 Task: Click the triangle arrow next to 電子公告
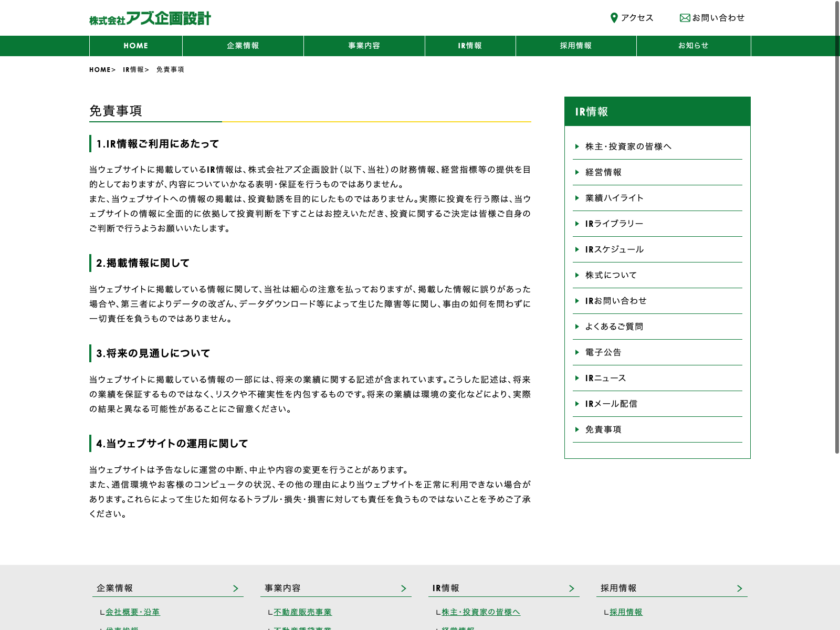tap(577, 352)
